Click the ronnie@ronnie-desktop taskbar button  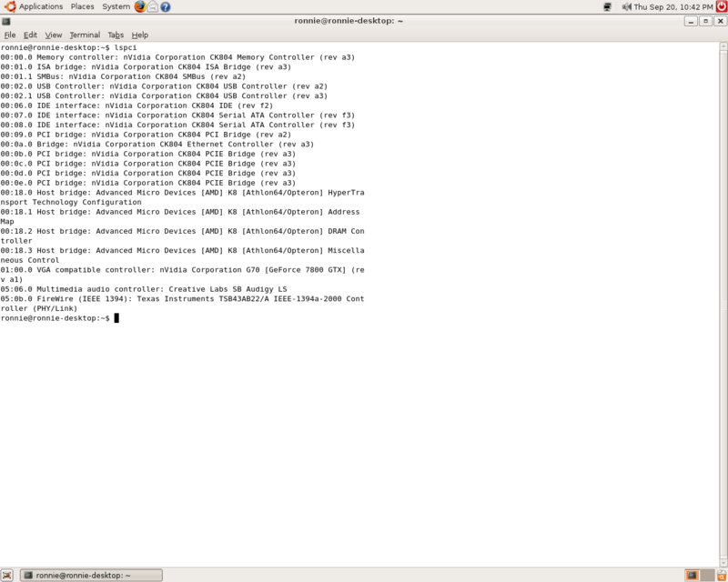[92, 575]
